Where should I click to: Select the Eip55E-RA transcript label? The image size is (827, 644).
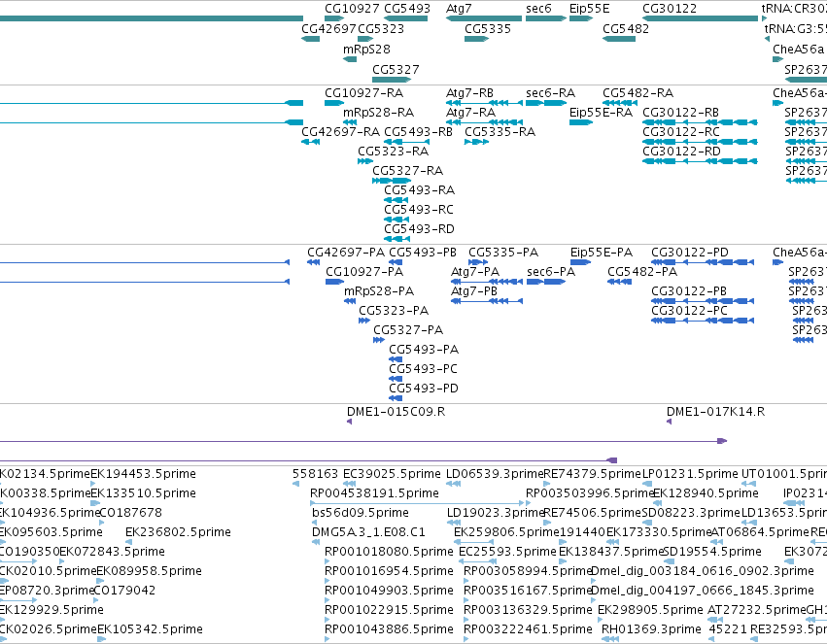[601, 113]
